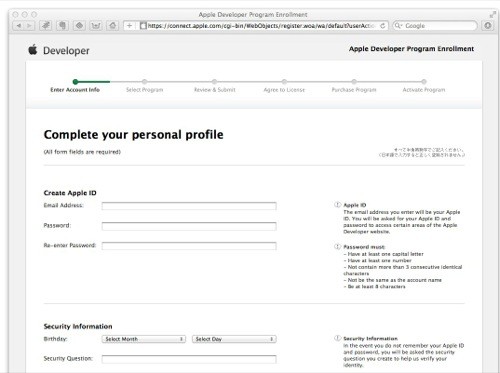
Task: Go back using the Safari back arrow
Action: (19, 26)
